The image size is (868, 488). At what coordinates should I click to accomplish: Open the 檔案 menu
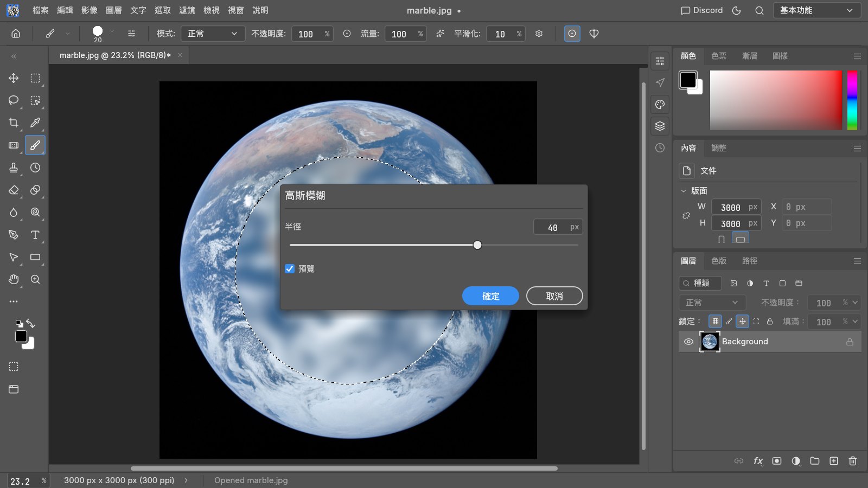pos(40,10)
